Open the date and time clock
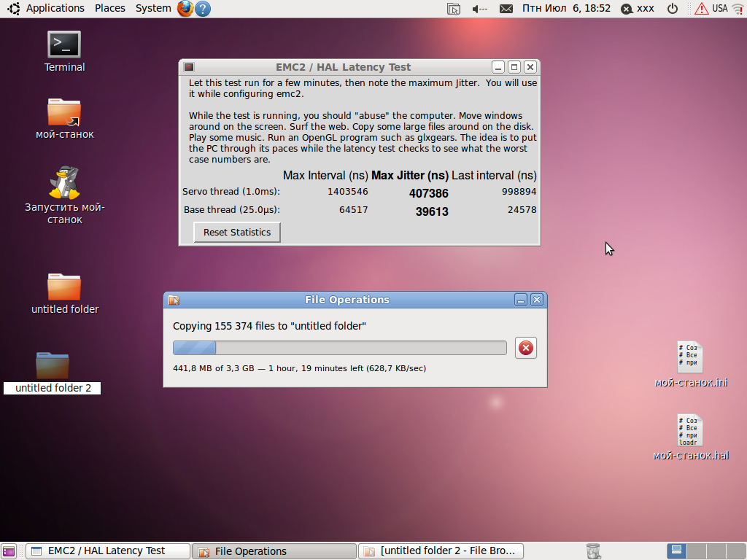 point(566,9)
